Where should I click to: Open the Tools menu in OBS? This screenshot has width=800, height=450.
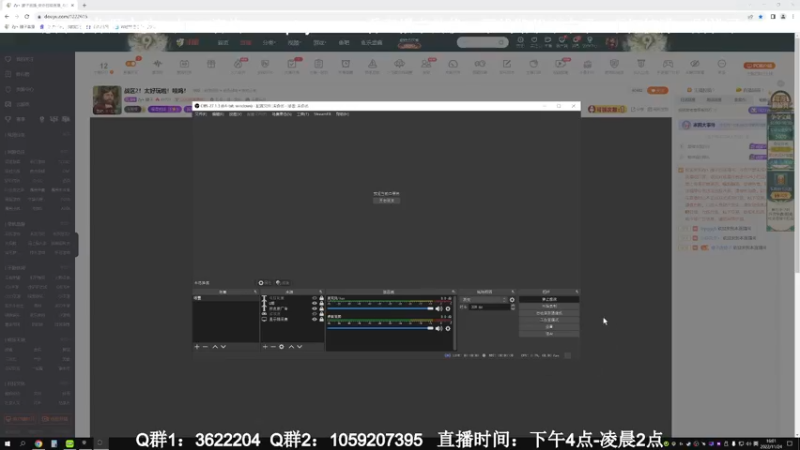(x=303, y=114)
